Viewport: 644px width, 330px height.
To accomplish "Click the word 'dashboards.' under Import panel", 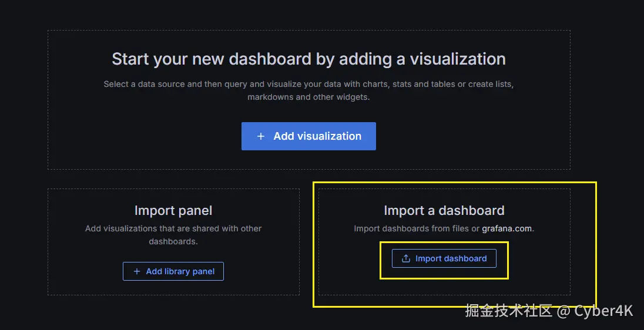I will [x=173, y=241].
